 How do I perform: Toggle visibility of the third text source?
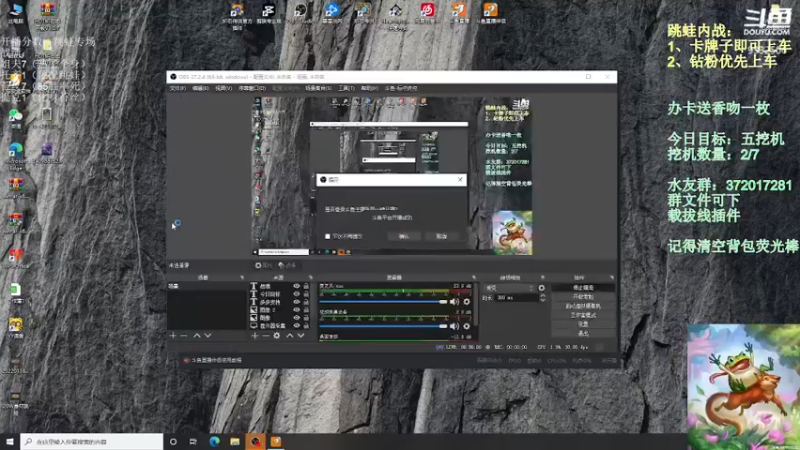[296, 302]
